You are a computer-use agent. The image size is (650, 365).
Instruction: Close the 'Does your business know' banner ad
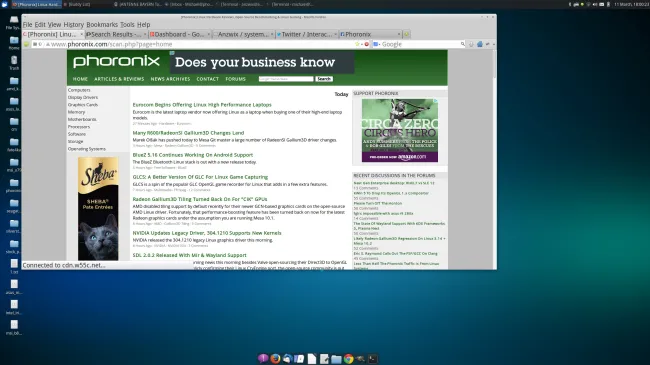(x=172, y=53)
